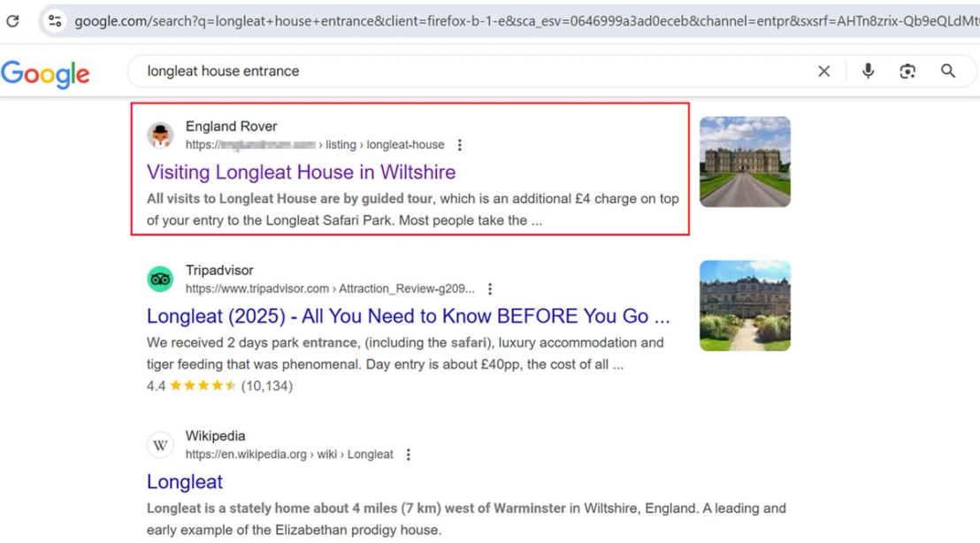
Task: Click England Rover site favicon
Action: [161, 135]
